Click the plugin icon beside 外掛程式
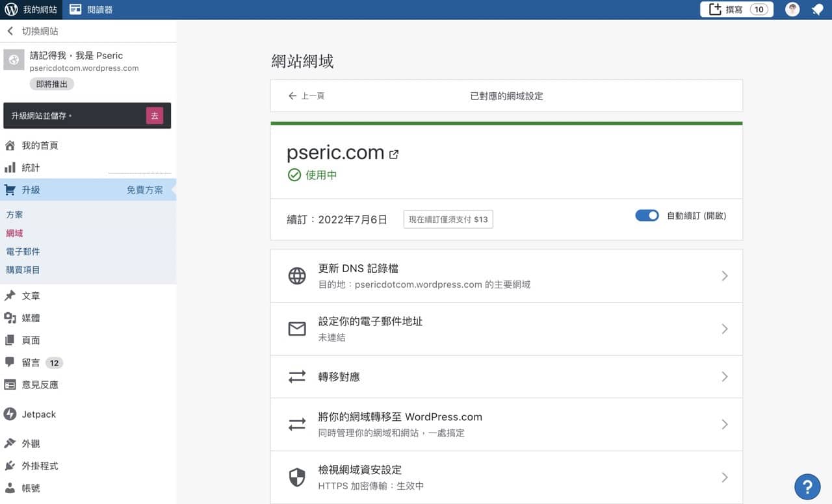The image size is (832, 504). (10, 466)
